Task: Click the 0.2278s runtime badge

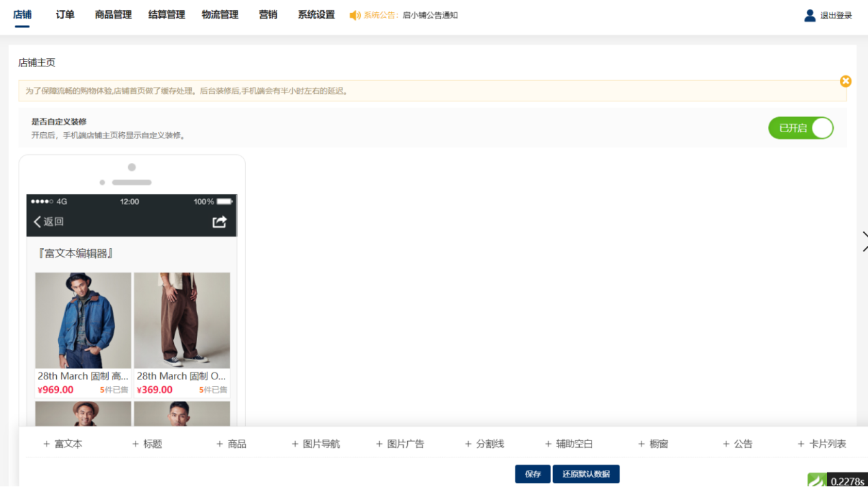Action: [847, 481]
